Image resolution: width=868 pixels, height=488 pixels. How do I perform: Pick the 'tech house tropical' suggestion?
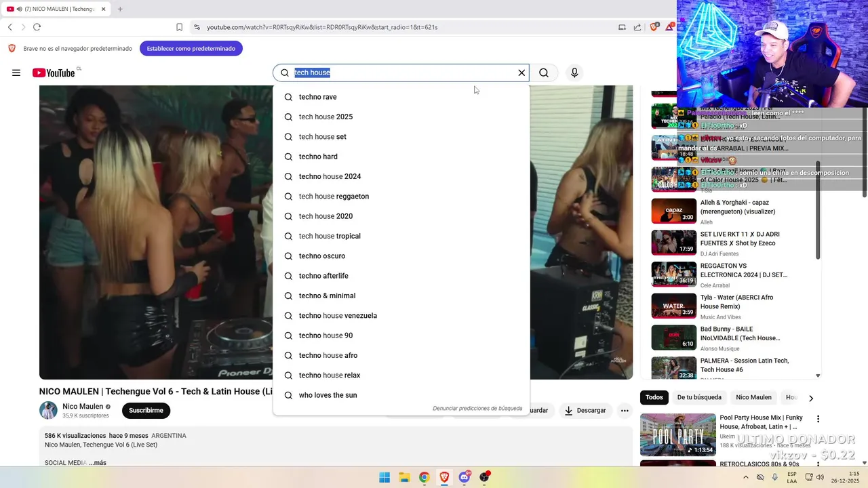coord(401,236)
